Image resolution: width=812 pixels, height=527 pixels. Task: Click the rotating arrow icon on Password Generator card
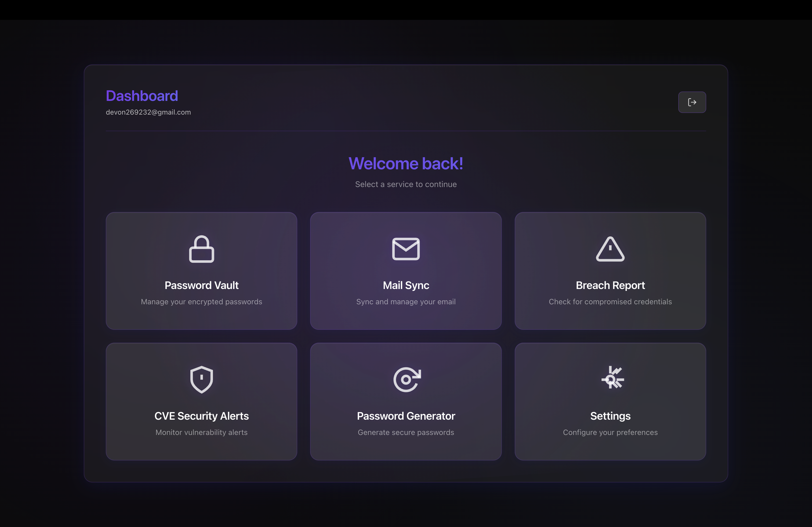(406, 380)
